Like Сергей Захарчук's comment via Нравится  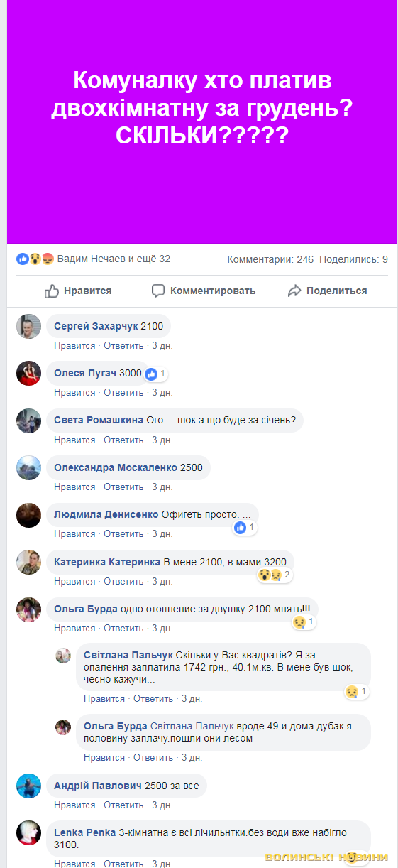pos(74,346)
